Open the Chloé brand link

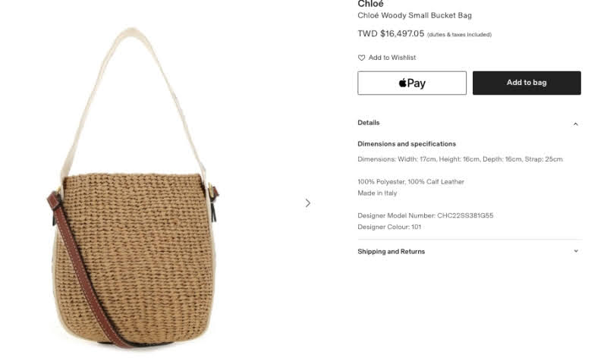370,4
